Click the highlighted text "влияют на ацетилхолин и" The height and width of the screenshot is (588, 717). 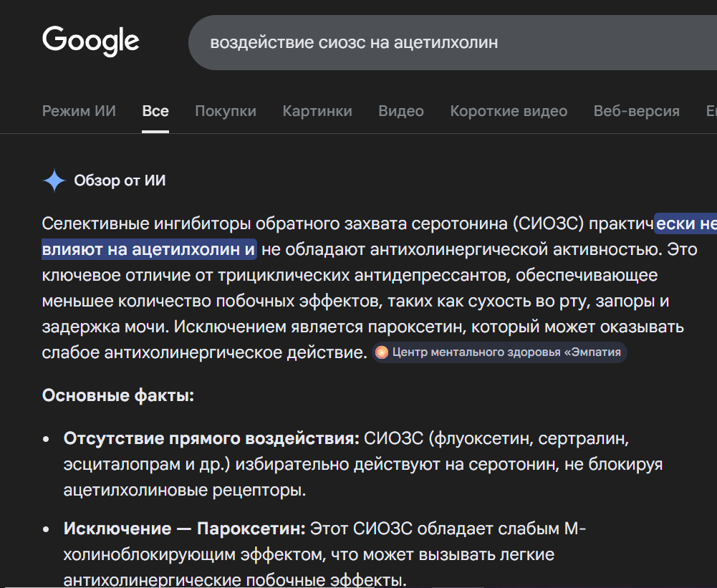coord(148,249)
